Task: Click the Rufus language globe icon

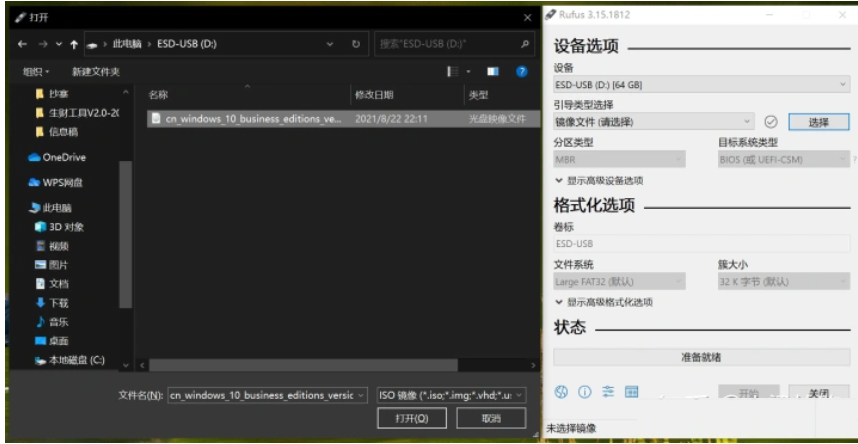Action: coord(561,392)
